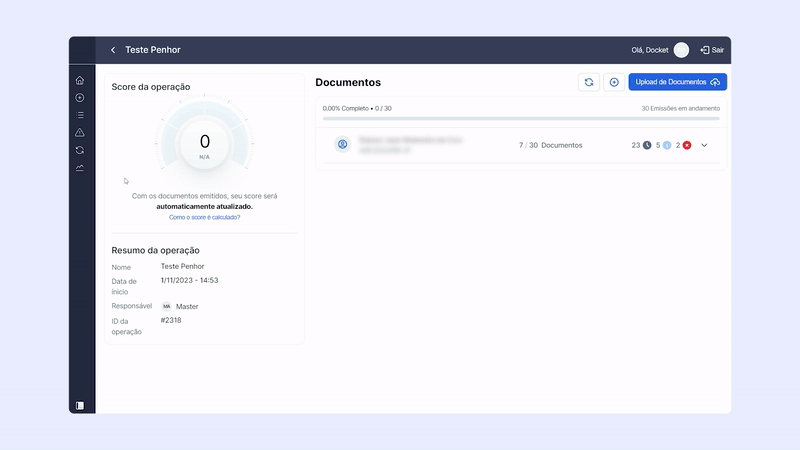Click 'Master' responsible name
The width and height of the screenshot is (800, 450).
[x=187, y=307]
